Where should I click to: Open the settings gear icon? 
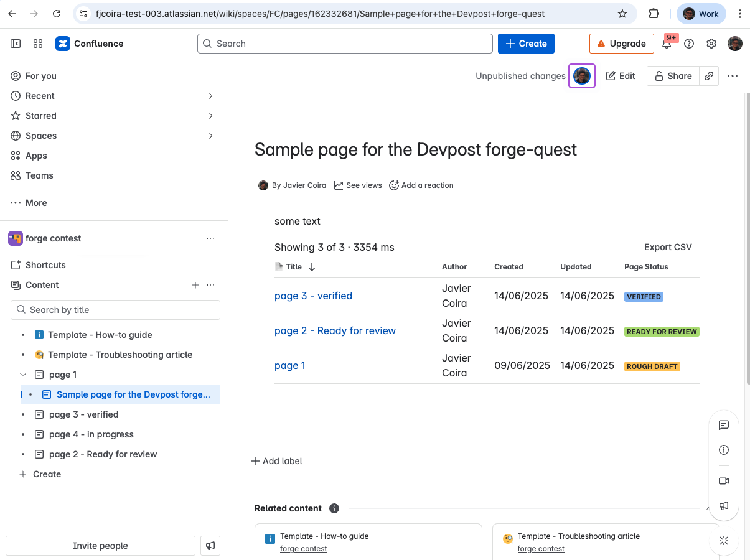(711, 44)
